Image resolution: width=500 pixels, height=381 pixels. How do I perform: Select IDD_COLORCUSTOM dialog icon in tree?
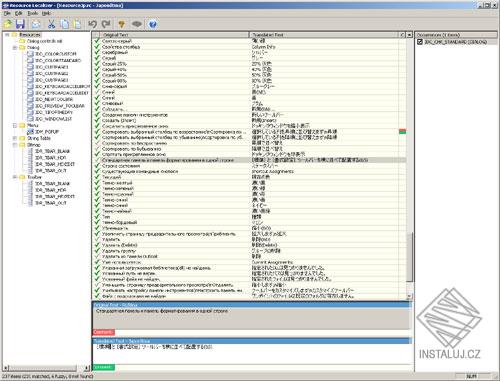pyautogui.click(x=30, y=54)
